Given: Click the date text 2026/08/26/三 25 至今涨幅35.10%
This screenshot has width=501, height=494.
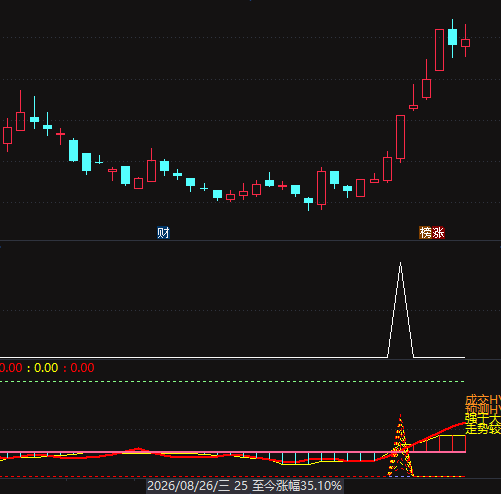Looking at the screenshot, I should coord(244,486).
